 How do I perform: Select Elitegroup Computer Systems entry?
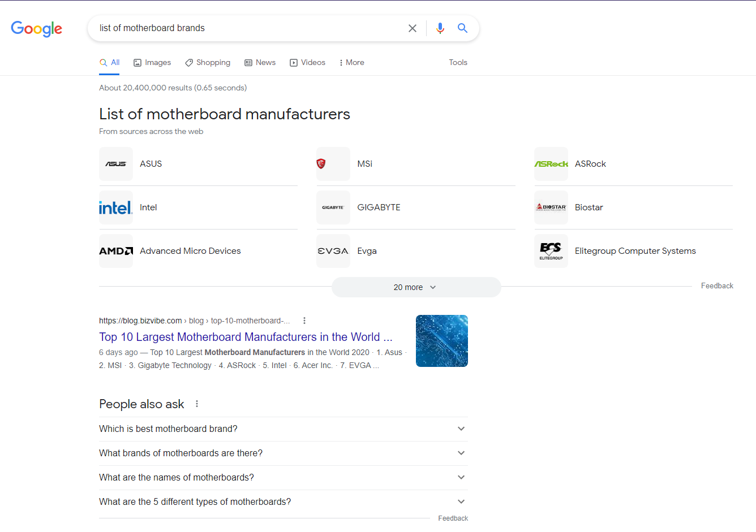click(x=635, y=251)
